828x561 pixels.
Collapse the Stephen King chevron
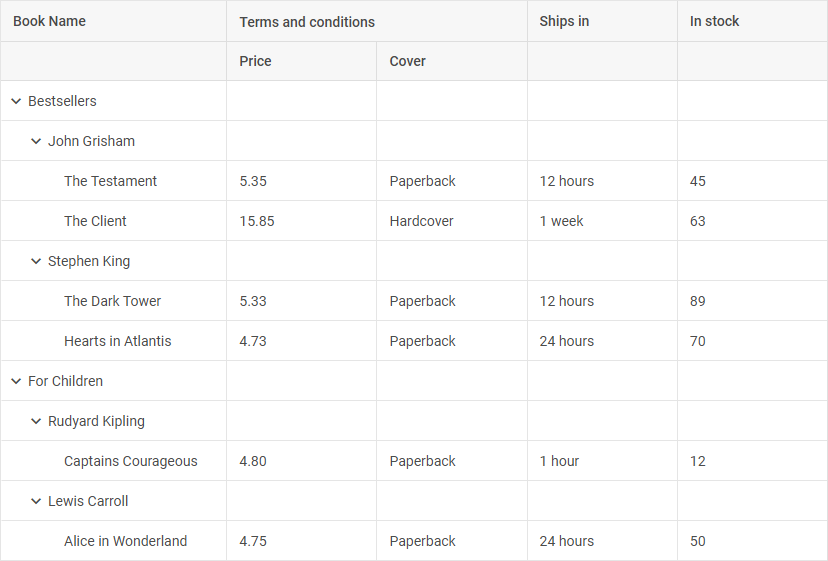point(36,261)
